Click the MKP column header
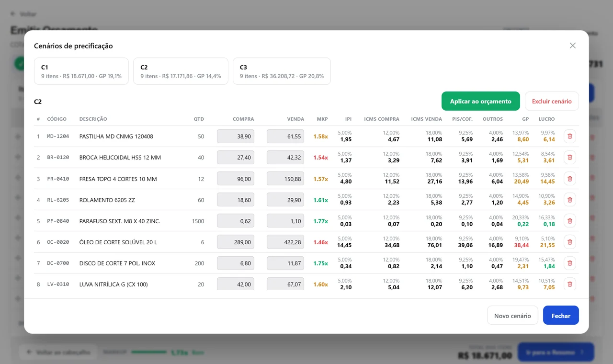The width and height of the screenshot is (613, 364). coord(322,119)
